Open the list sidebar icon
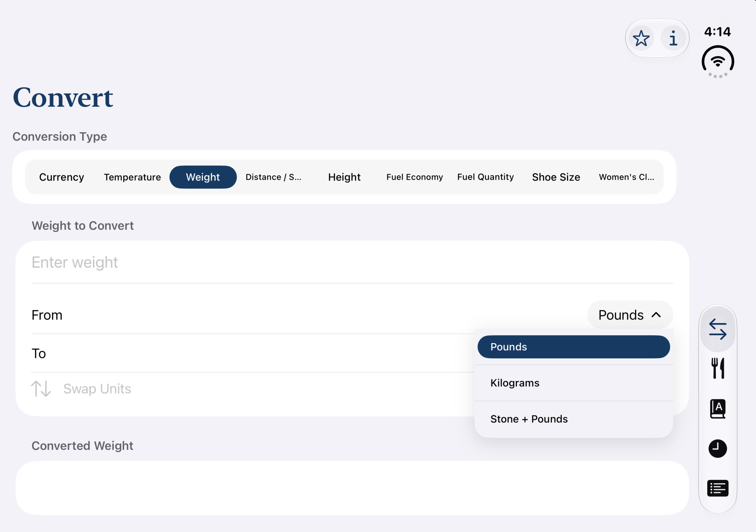Viewport: 756px width, 532px height. click(718, 488)
